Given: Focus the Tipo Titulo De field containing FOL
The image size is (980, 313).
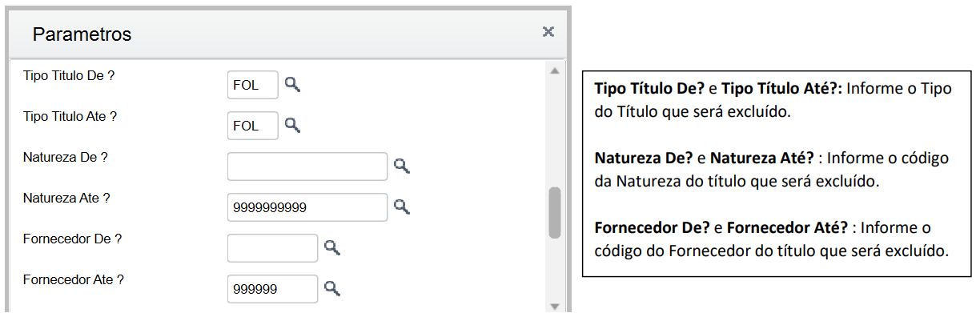Looking at the screenshot, I should pyautogui.click(x=253, y=84).
